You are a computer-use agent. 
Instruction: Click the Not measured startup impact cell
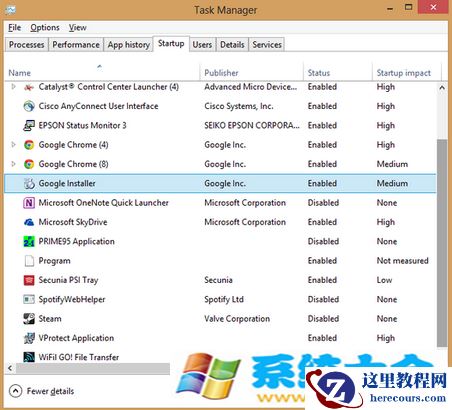pos(403,261)
